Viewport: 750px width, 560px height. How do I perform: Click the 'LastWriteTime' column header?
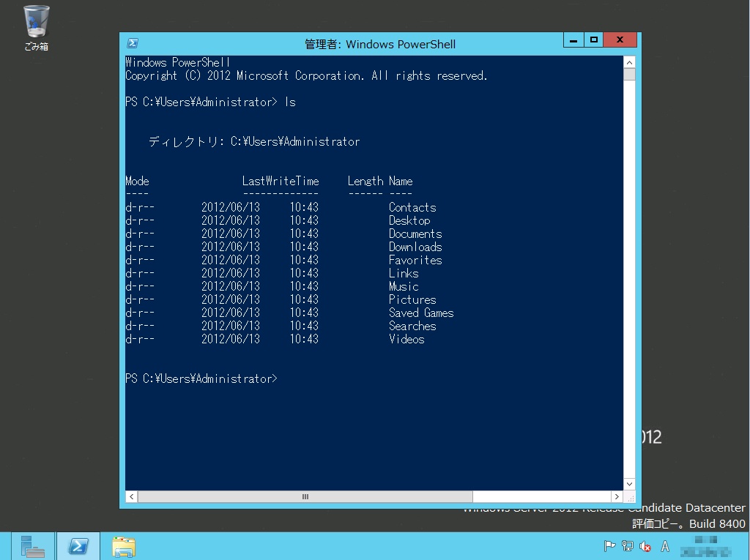(281, 181)
